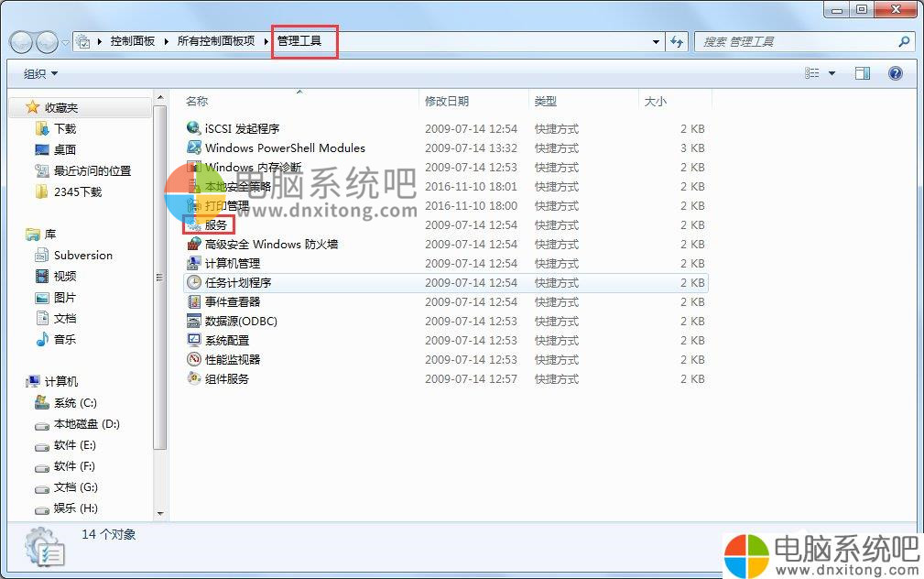Open the 事件查看器 icon
Viewport: 924px width, 579px height.
tap(193, 301)
